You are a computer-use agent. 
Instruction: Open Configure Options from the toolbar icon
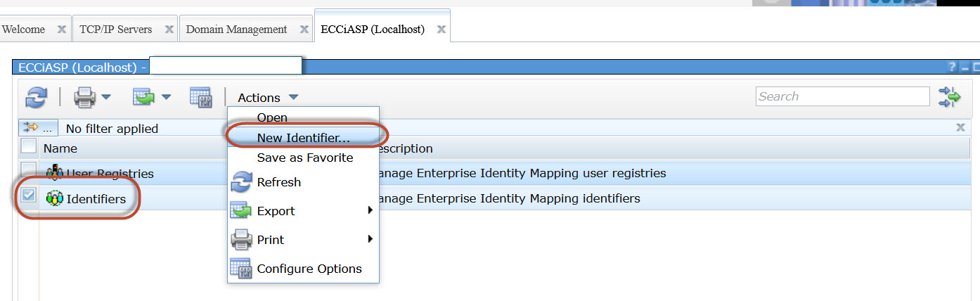click(x=201, y=97)
